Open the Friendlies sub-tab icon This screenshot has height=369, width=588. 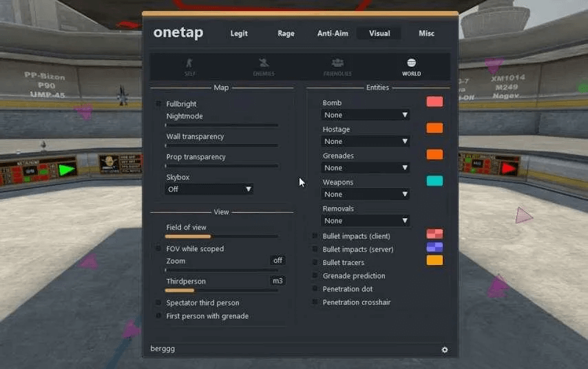pyautogui.click(x=337, y=64)
